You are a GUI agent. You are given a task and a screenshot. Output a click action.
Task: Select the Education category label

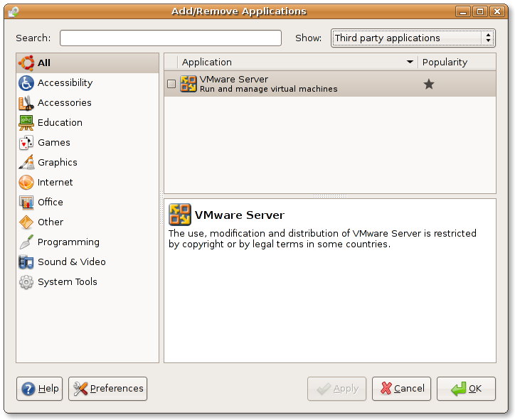pos(60,123)
